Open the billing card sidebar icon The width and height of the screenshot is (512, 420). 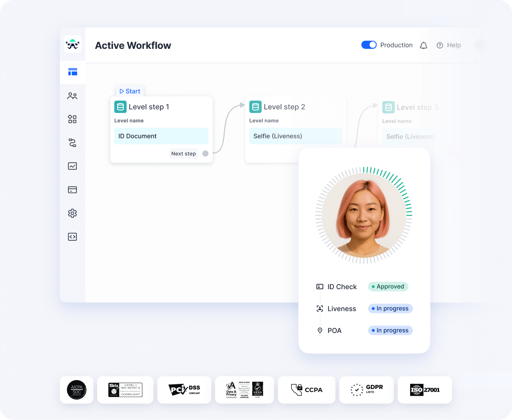(x=73, y=190)
